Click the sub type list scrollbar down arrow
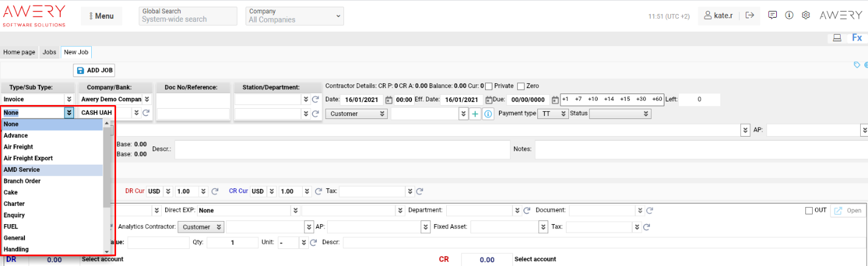 [107, 251]
